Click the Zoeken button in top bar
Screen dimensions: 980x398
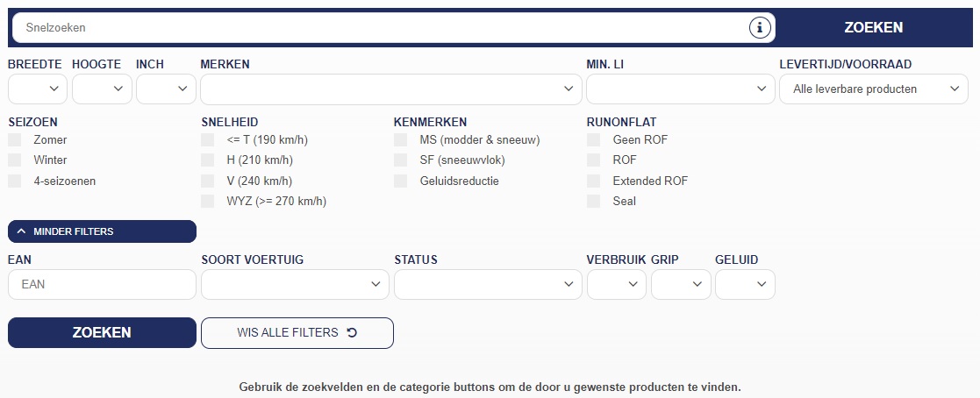874,27
